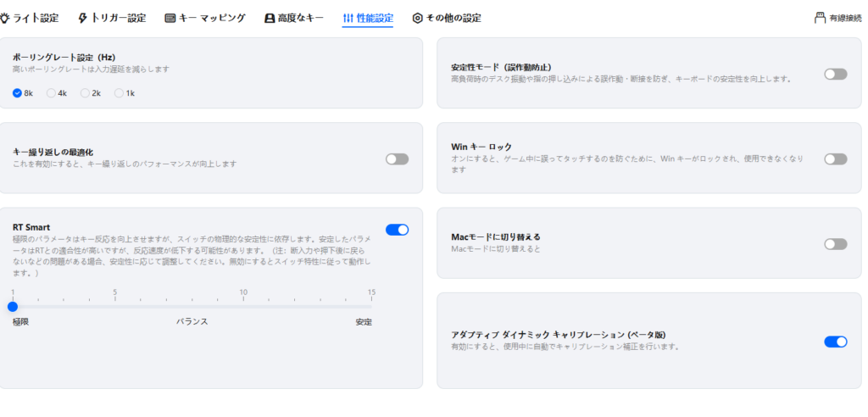Click the lightning bolt icon for トリガー設定
Image resolution: width=868 pixels, height=417 pixels.
(x=82, y=18)
